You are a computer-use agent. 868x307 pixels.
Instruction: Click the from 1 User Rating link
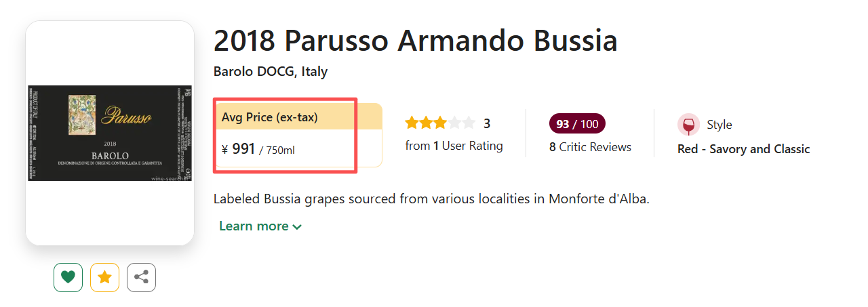(x=454, y=146)
